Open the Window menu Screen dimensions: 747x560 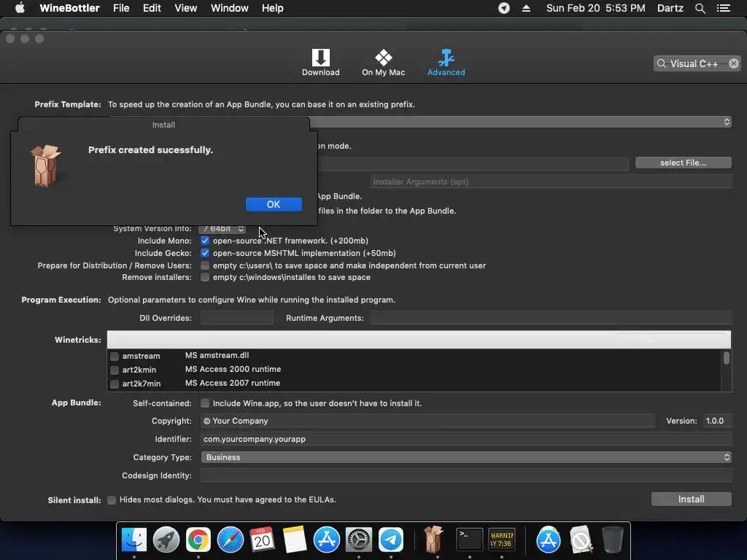230,8
